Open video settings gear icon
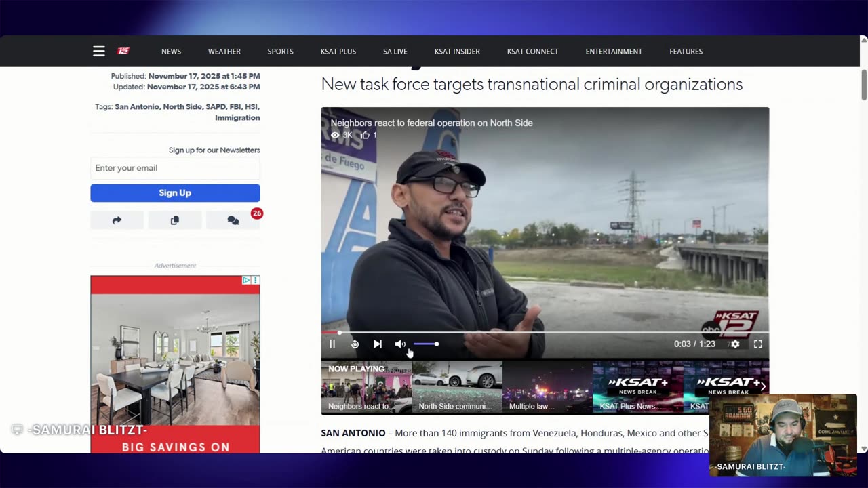 (x=735, y=344)
